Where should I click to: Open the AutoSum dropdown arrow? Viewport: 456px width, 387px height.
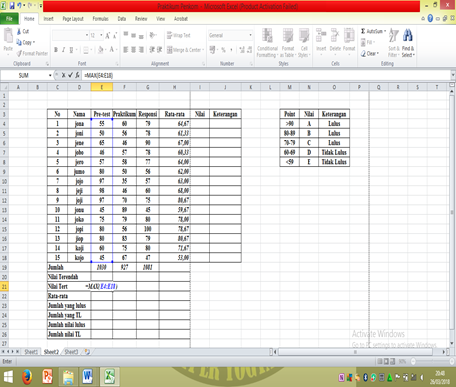click(x=385, y=31)
